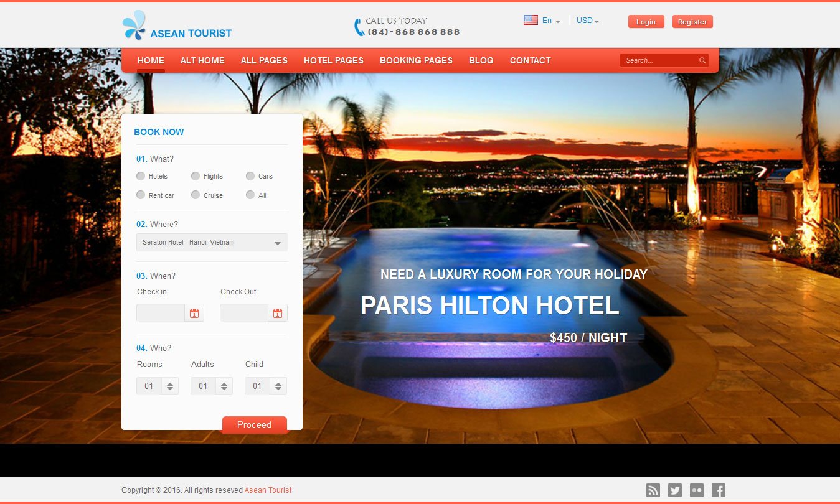The width and height of the screenshot is (840, 504).
Task: Click the search magnifier icon
Action: [702, 60]
